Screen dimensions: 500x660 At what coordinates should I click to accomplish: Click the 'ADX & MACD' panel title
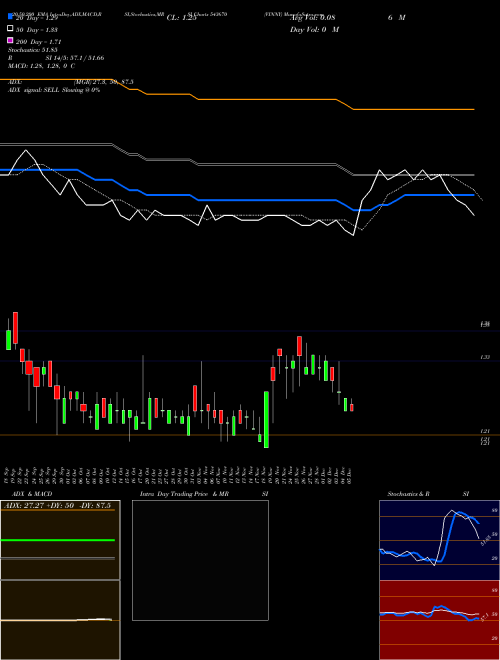[x=32, y=494]
